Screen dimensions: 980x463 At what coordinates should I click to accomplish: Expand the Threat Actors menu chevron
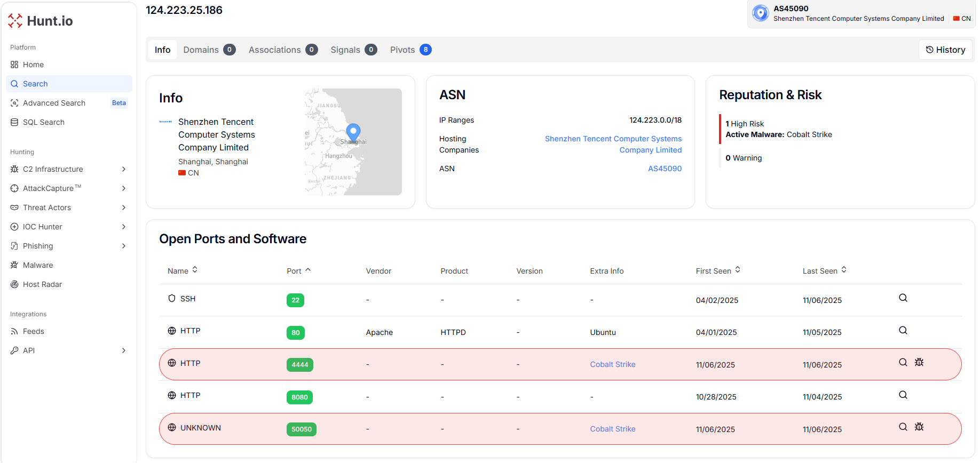click(x=124, y=207)
